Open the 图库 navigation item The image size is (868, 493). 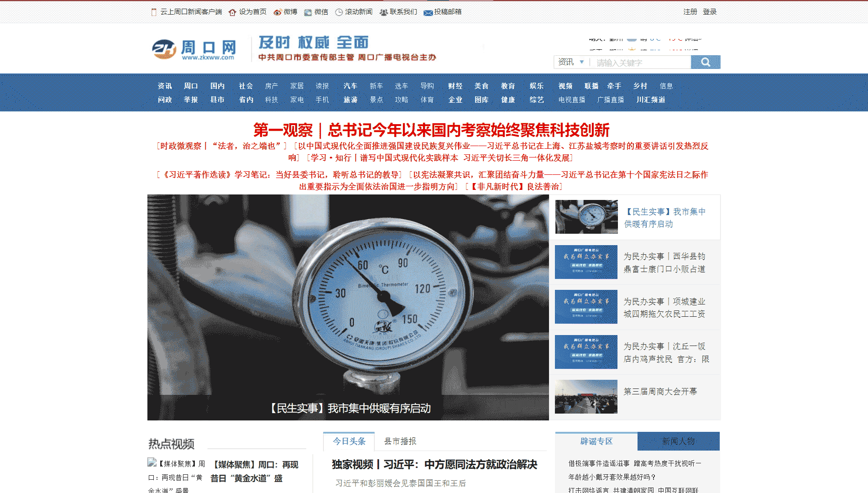click(481, 100)
